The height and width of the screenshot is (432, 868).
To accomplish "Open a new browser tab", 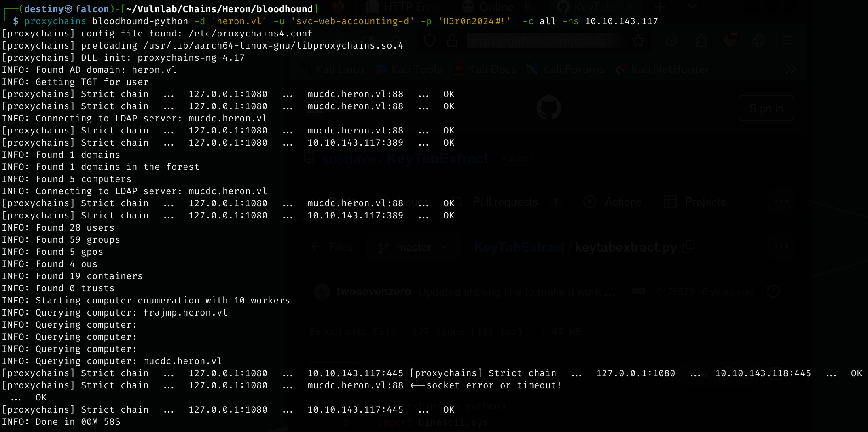I will click(660, 7).
